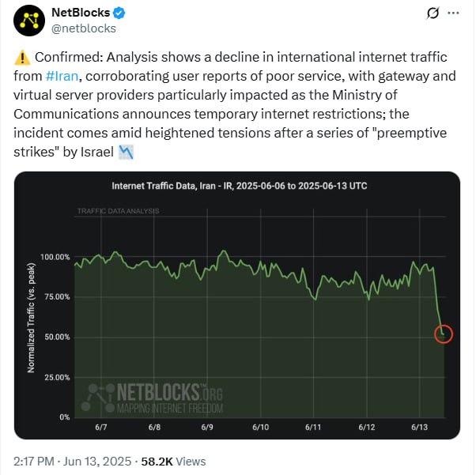The width and height of the screenshot is (476, 475).
Task: Click the blue verified checkmark badge
Action: [119, 13]
